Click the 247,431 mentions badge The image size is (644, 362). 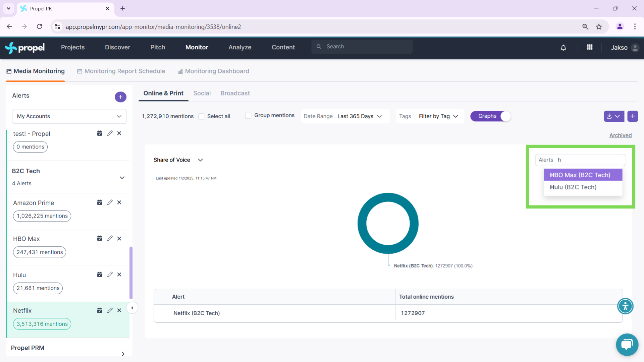click(x=40, y=252)
